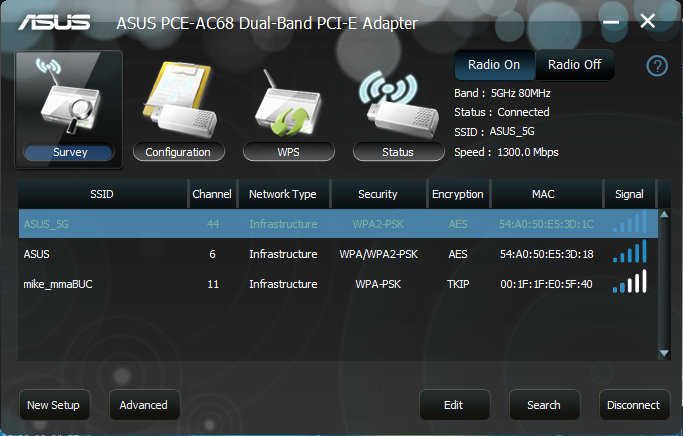This screenshot has height=436, width=683.
Task: Sort the list by Channel column
Action: pos(212,194)
